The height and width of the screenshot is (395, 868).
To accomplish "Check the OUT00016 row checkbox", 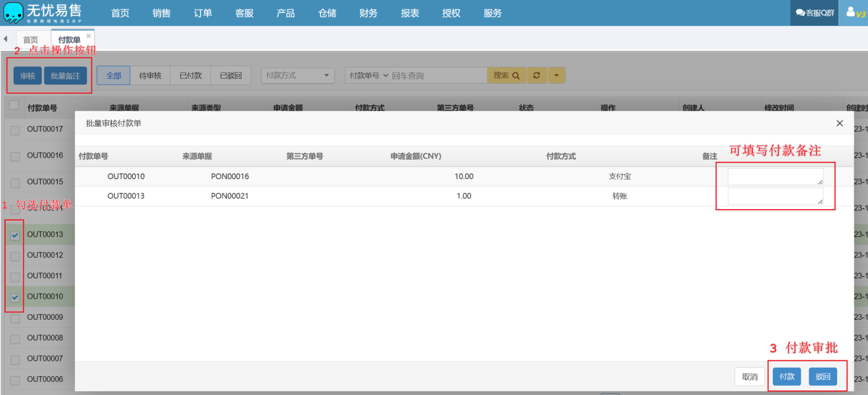I will [x=15, y=157].
